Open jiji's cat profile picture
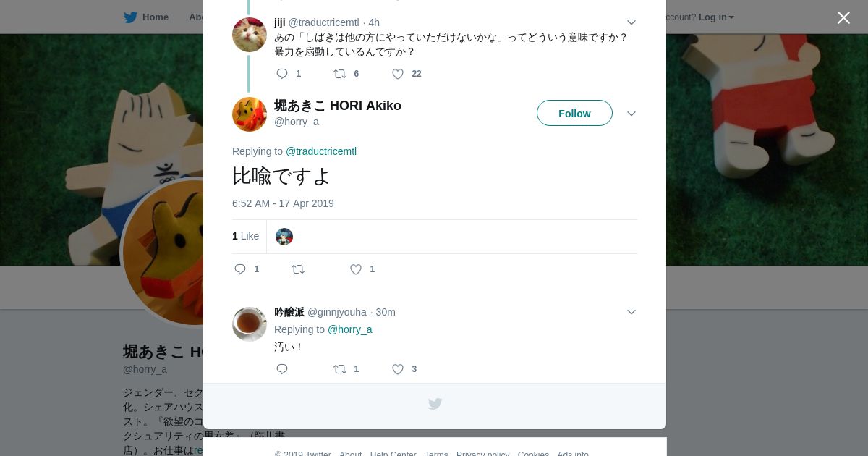Image resolution: width=868 pixels, height=456 pixels. [250, 35]
